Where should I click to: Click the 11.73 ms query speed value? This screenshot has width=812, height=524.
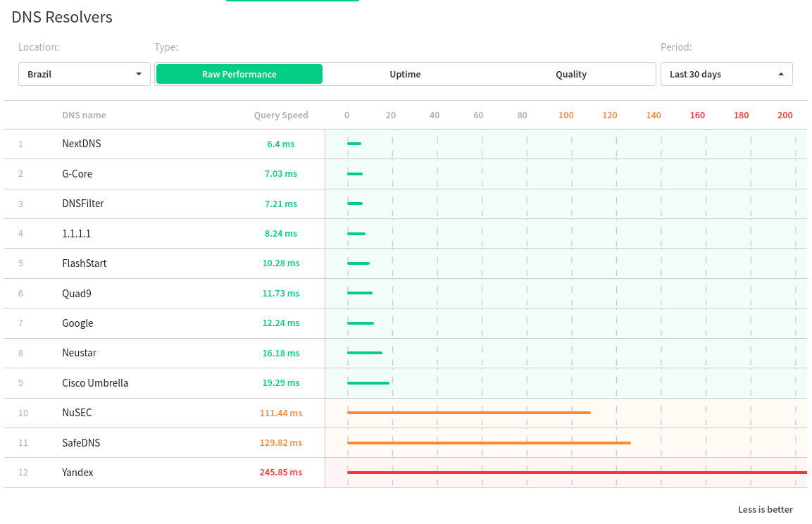(x=281, y=293)
